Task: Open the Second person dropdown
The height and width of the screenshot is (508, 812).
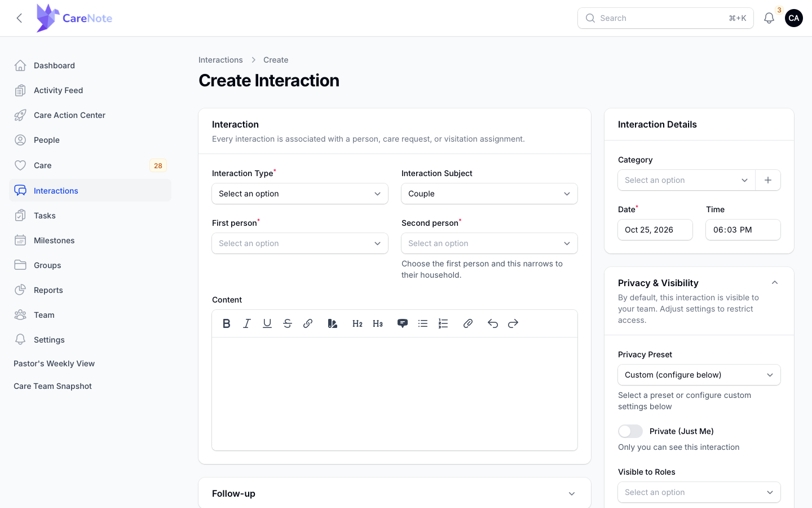Action: point(489,243)
